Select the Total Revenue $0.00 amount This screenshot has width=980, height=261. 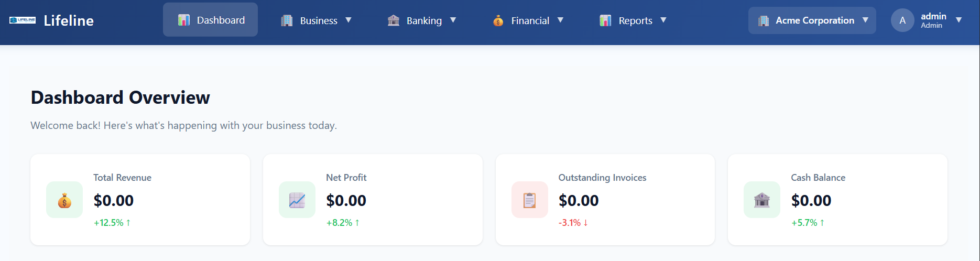(114, 200)
